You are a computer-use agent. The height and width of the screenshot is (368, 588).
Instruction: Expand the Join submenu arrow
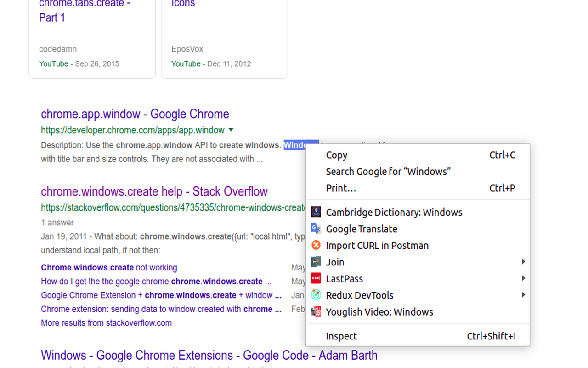[523, 262]
